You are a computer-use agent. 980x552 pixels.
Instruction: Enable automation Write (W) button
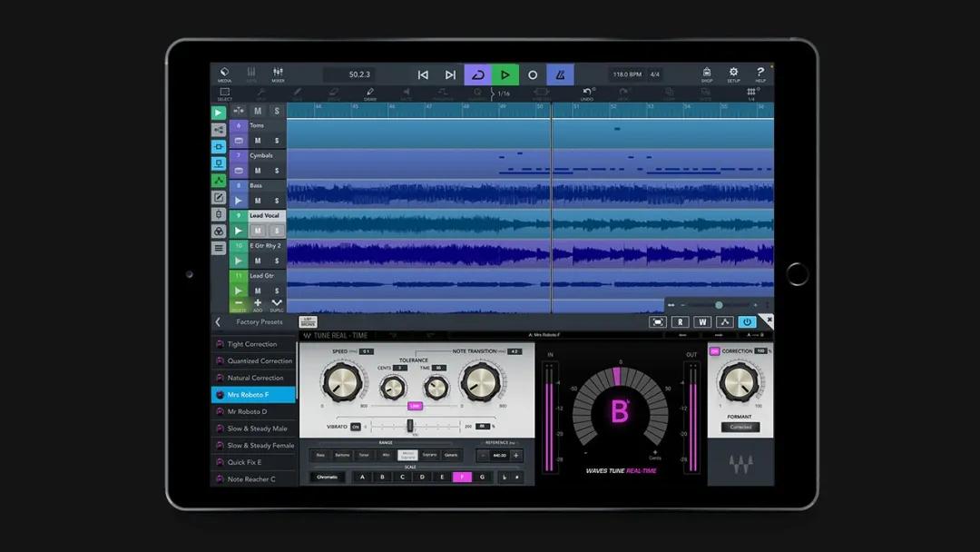[702, 322]
